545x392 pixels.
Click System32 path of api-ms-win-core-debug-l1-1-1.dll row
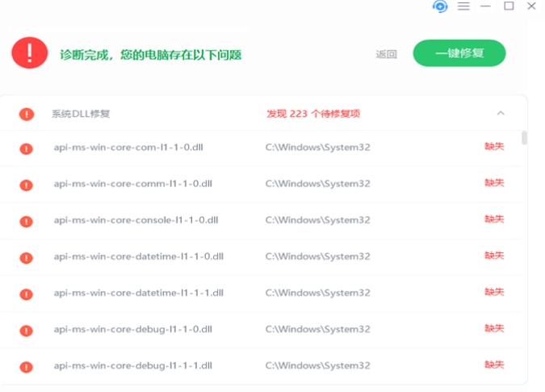click(x=317, y=366)
